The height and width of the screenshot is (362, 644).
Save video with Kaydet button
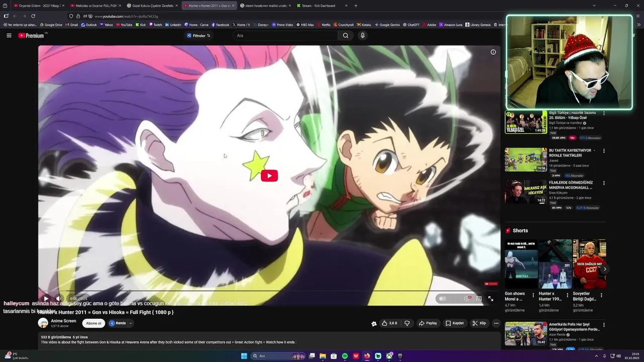pyautogui.click(x=454, y=323)
